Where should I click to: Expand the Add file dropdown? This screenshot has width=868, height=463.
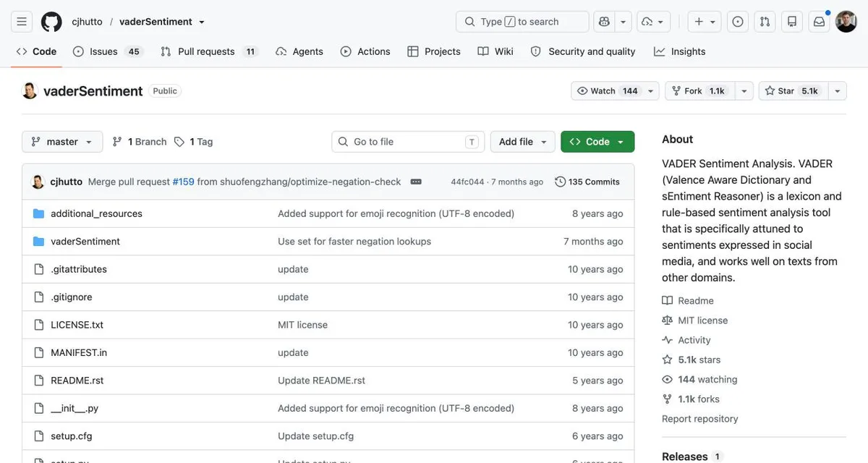pos(522,142)
